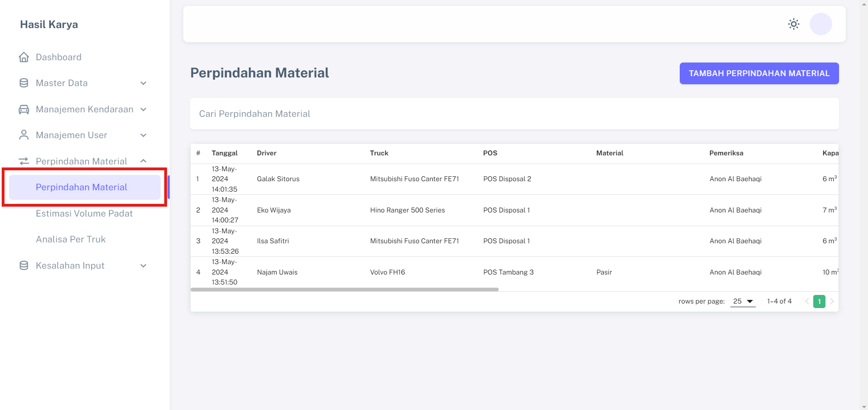Open the rows per page dropdown
Screen dimensions: 868x410
(743, 301)
